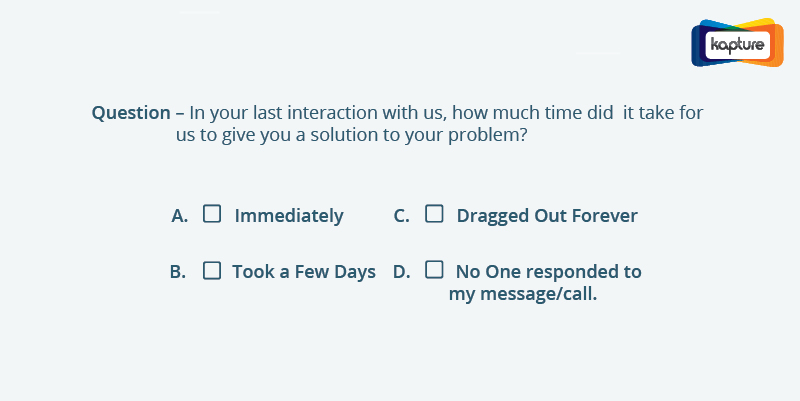Click the Dragged Out Forever label text

coord(547,216)
